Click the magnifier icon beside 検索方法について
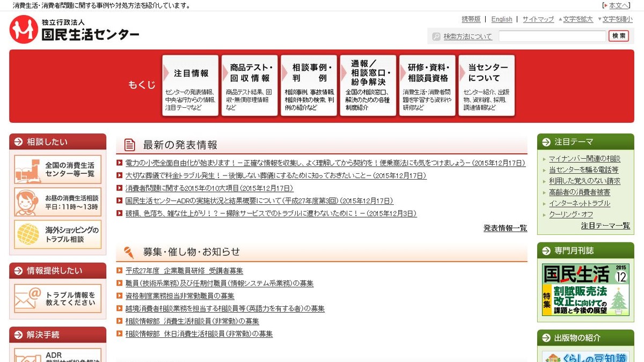Screen dimensions: 644x362 click(436, 36)
